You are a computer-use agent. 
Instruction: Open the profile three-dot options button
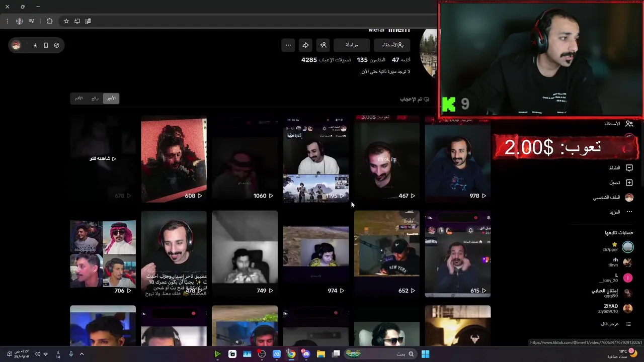pos(288,45)
